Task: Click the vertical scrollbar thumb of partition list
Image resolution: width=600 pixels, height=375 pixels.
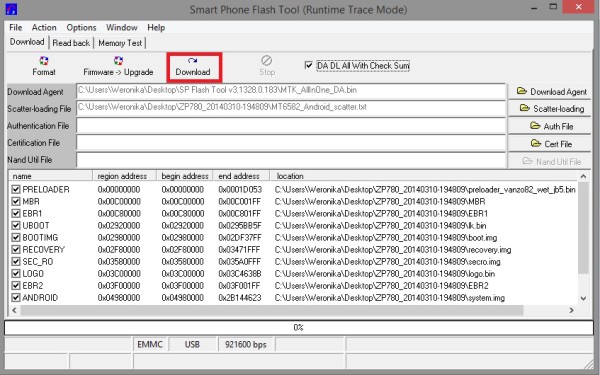Action: pos(583,228)
